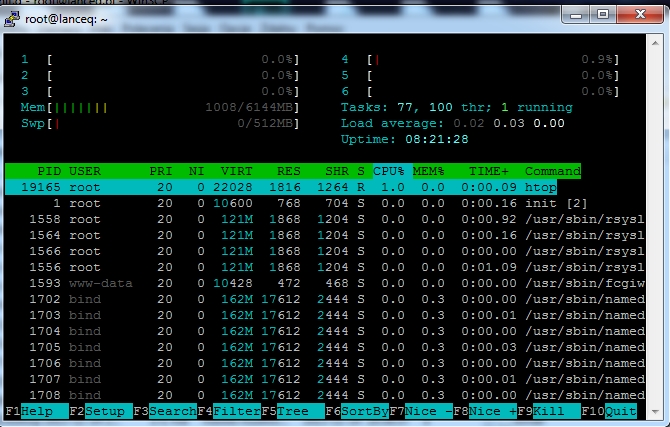Screen dimensions: 670x427
Task: Select the htop process row 19165
Action: tap(281, 187)
